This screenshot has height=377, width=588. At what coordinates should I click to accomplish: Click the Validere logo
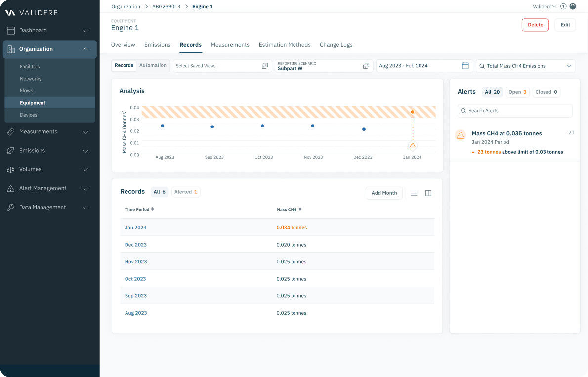(x=31, y=13)
